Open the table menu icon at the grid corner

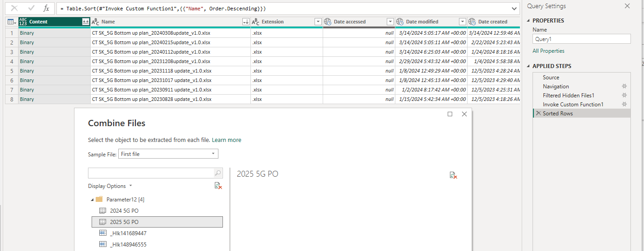point(12,22)
